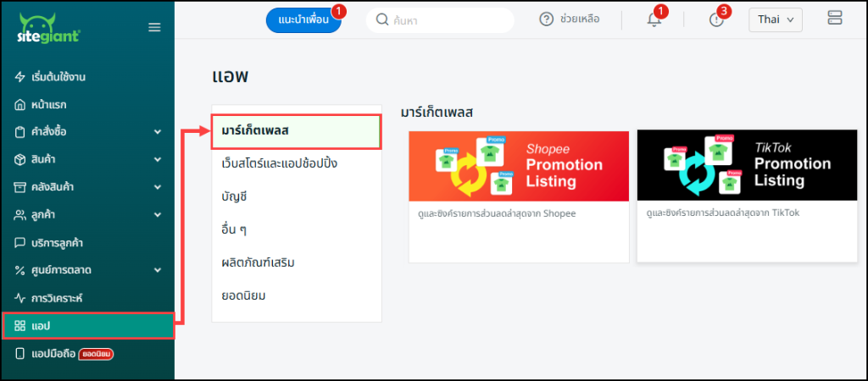Expand the คำสั่งซื้อ sidebar menu
Viewport: 868px width, 381px height.
point(157,132)
